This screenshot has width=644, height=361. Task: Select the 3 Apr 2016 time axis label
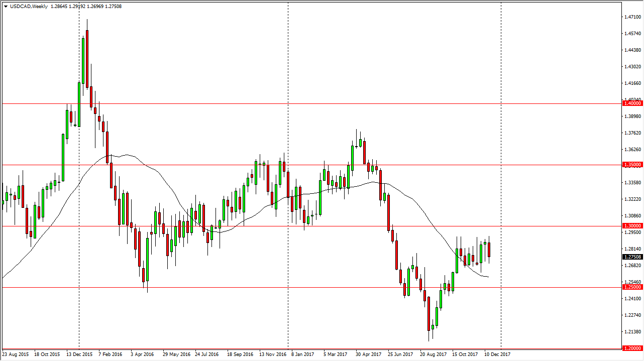tap(143, 354)
